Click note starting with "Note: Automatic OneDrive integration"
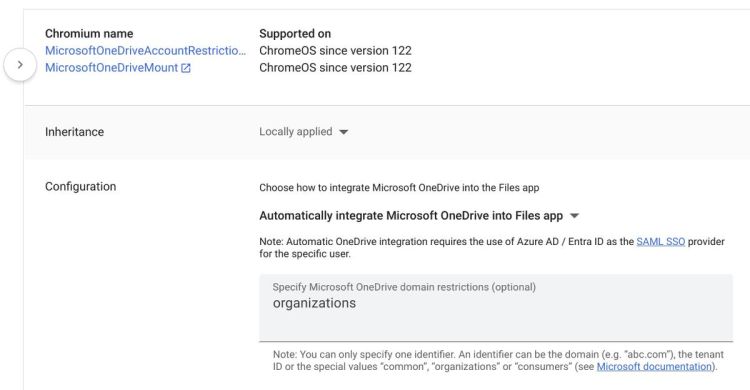This screenshot has height=390, width=750. pos(492,248)
